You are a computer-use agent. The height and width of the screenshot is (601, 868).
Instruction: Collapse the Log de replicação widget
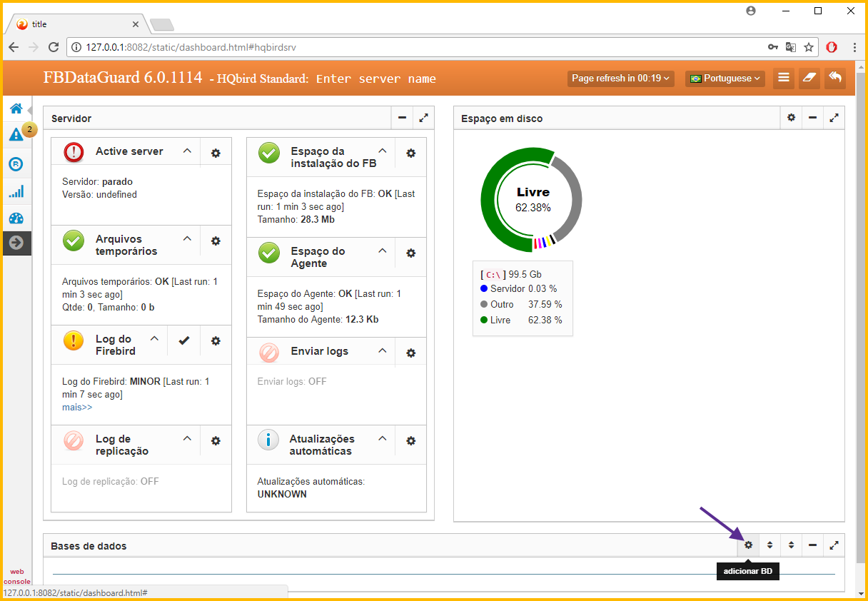(x=187, y=438)
